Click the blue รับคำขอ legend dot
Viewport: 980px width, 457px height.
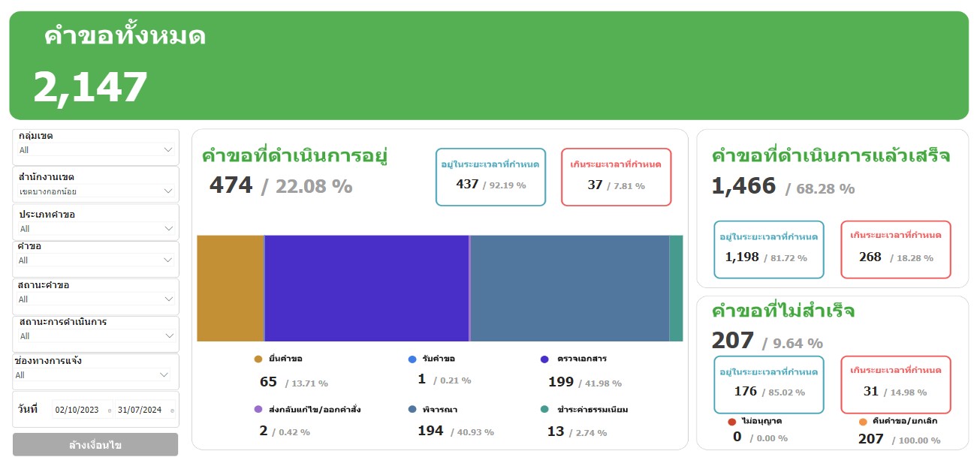pos(412,359)
